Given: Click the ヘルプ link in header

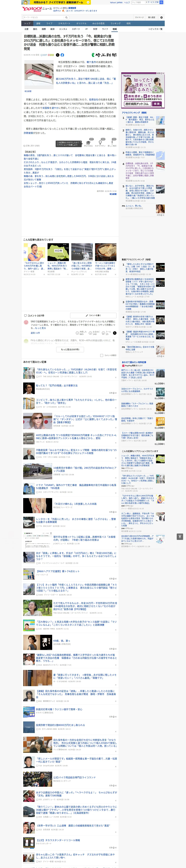Looking at the screenshot, I should [x=127, y=2].
